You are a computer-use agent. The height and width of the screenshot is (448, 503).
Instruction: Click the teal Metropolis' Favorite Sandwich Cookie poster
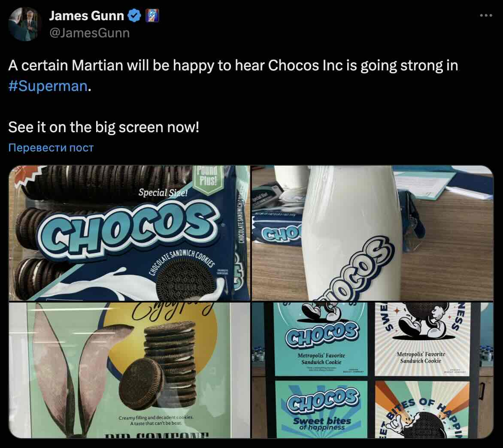click(321, 339)
